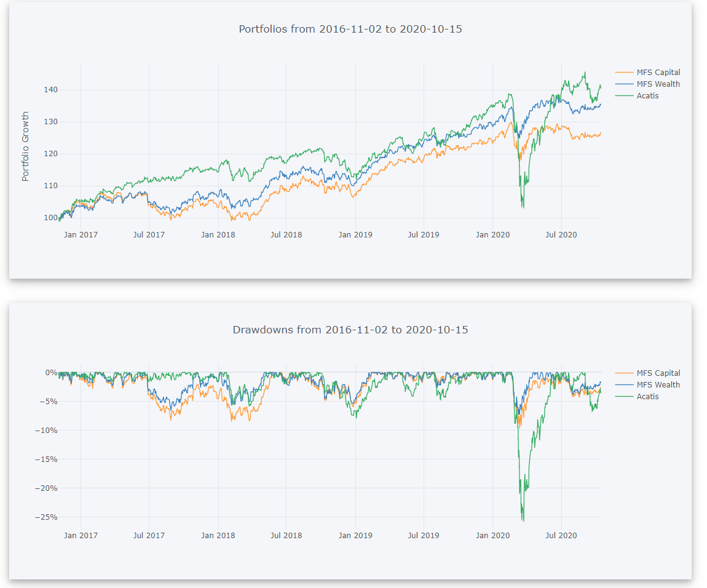Toggle MFS Capital in the Portfolios legend
707x588 pixels.
[658, 73]
